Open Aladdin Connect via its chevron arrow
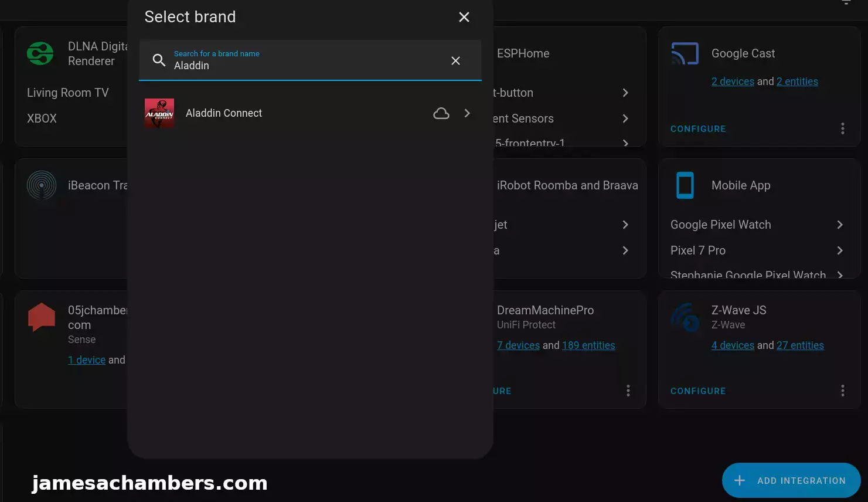The image size is (868, 502). [x=467, y=113]
